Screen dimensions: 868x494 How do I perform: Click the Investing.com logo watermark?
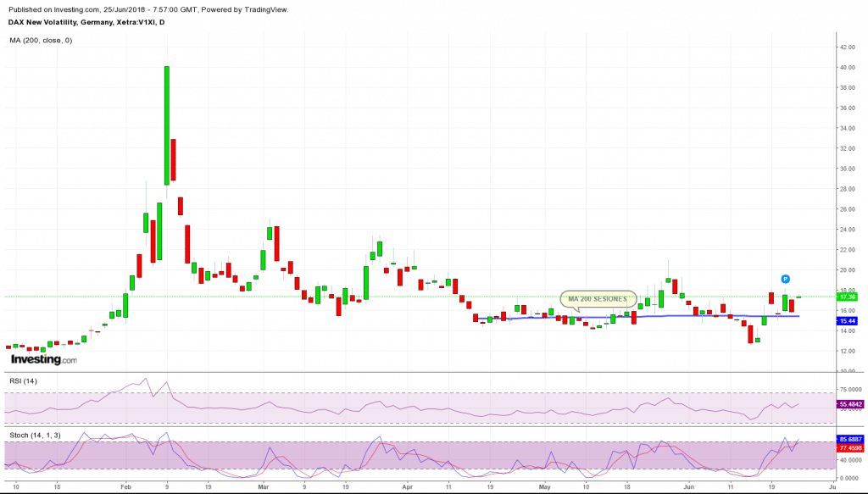click(41, 360)
